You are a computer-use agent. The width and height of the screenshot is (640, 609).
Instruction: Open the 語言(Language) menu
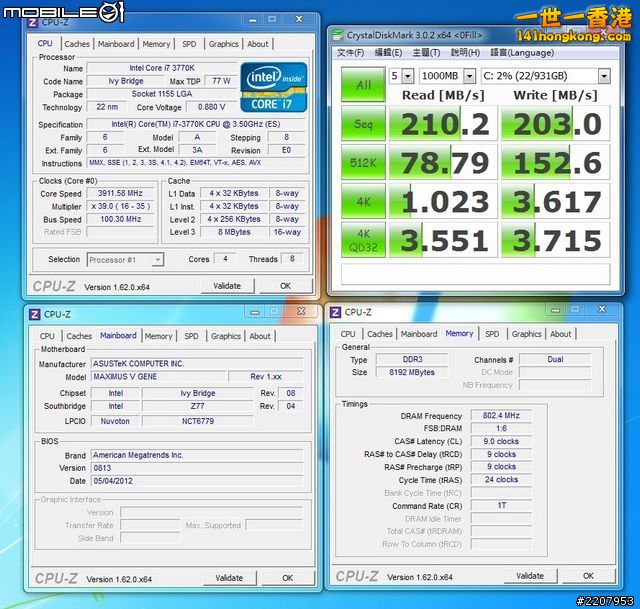[x=518, y=52]
